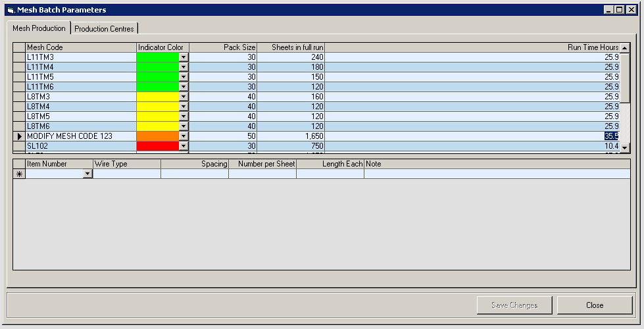Open indicator color dropdown for L11TM3
The image size is (644, 329).
click(x=184, y=57)
